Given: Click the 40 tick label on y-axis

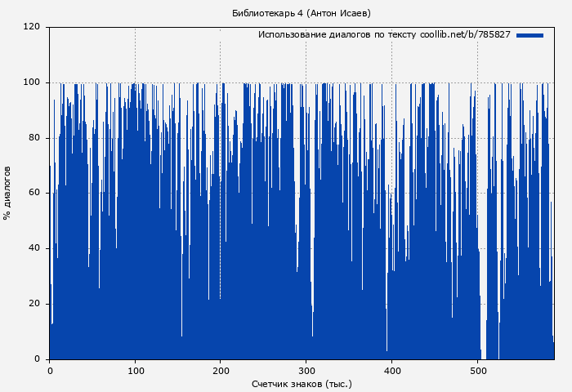Looking at the screenshot, I should pyautogui.click(x=34, y=248).
